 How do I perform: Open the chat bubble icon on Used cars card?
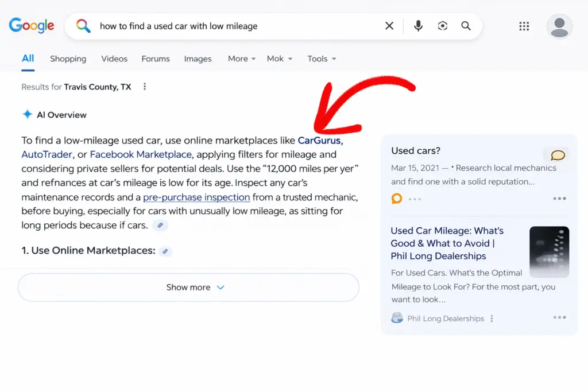click(x=557, y=155)
